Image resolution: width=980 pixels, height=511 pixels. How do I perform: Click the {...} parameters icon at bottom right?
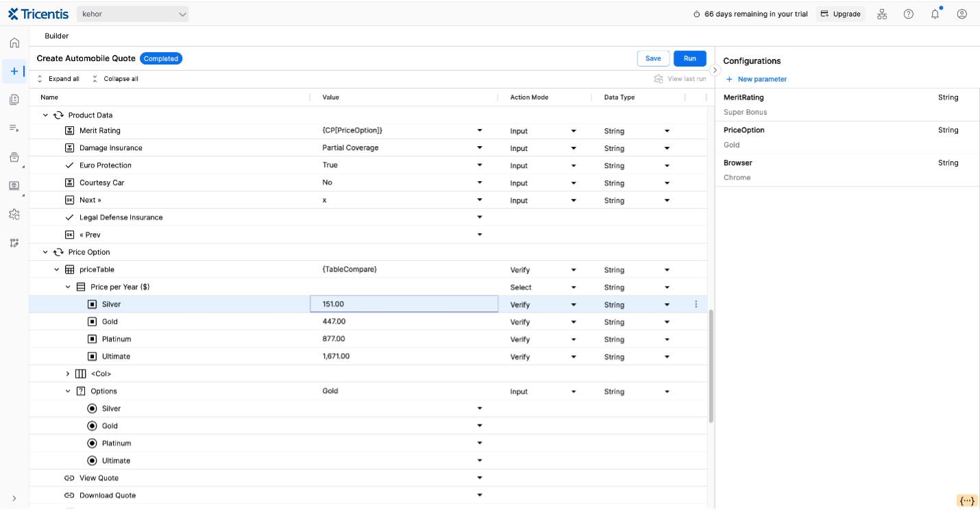(x=966, y=501)
